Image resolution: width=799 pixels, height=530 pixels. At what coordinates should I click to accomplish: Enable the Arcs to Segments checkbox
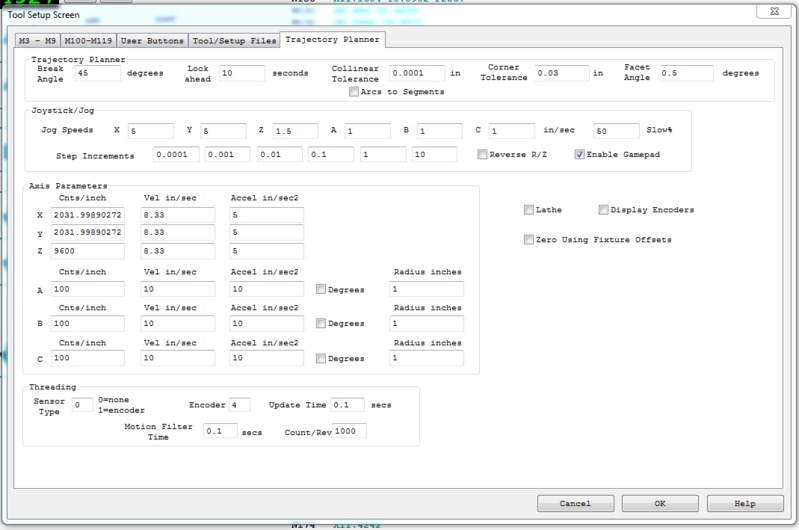(x=354, y=92)
